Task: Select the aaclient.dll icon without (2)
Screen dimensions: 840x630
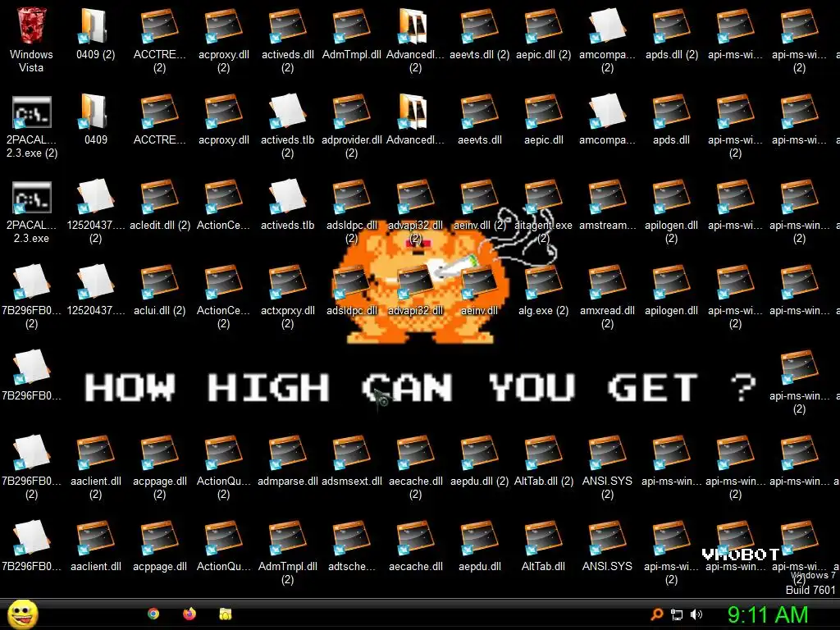Action: tap(95, 537)
